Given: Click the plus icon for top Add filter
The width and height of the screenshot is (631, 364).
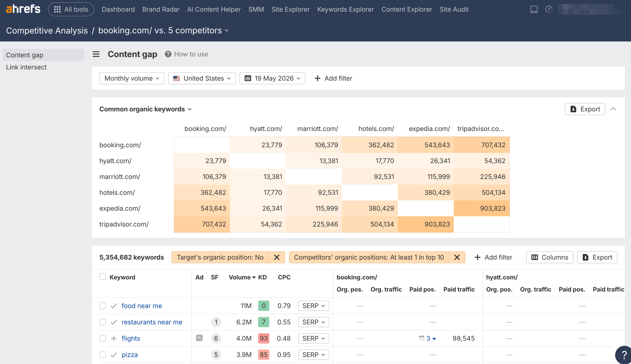Looking at the screenshot, I should point(317,78).
